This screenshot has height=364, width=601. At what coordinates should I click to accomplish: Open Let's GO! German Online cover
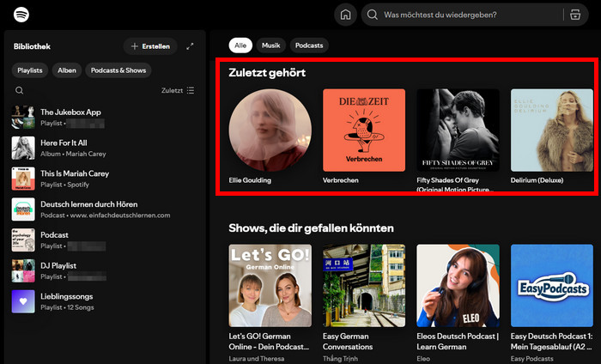click(x=270, y=286)
